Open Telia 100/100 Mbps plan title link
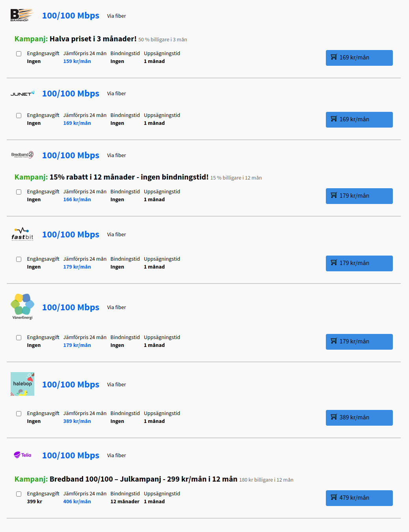The image size is (409, 532). [71, 456]
